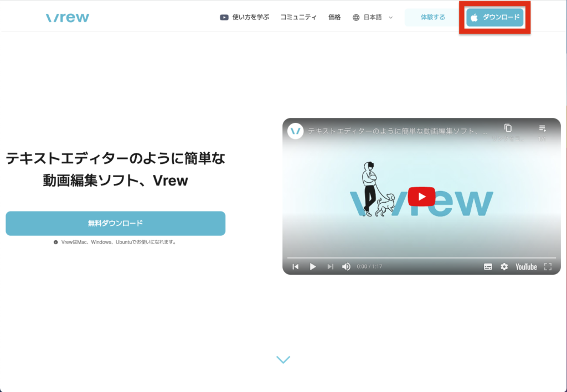Image resolution: width=567 pixels, height=392 pixels.
Task: Go to the コミュニティ page
Action: coord(298,17)
